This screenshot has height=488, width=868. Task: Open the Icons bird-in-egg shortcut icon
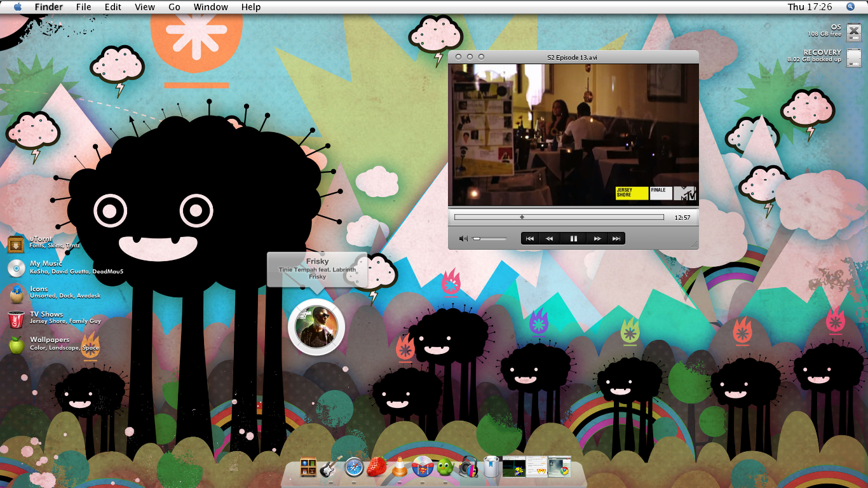tap(16, 294)
